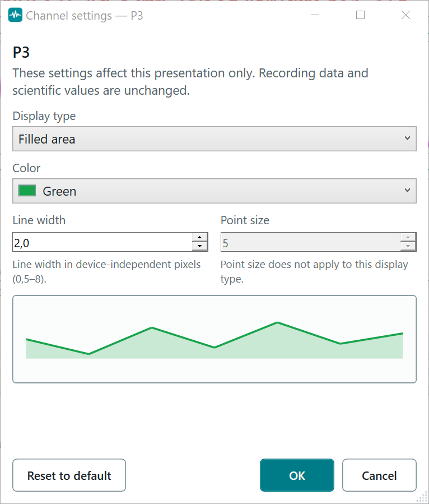The image size is (429, 504).
Task: Click the P3 heading text
Action: tap(21, 52)
